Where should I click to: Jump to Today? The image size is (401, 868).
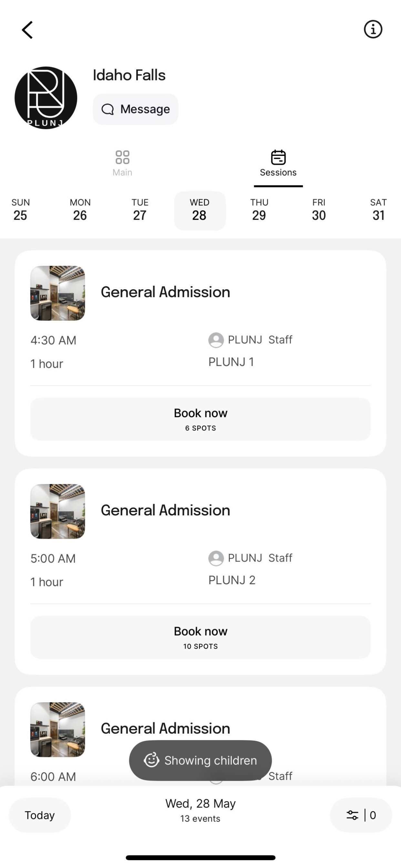coord(40,815)
